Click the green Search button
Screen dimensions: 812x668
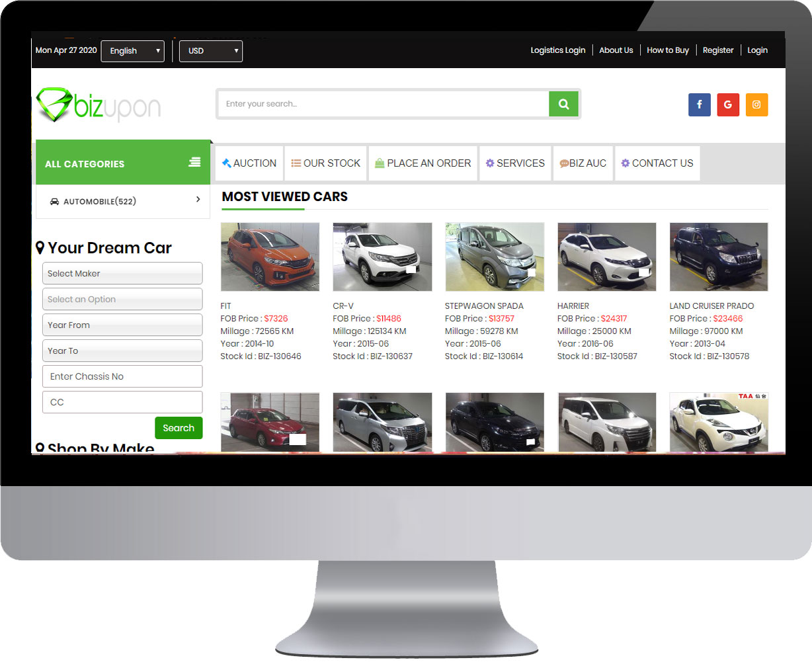(179, 428)
